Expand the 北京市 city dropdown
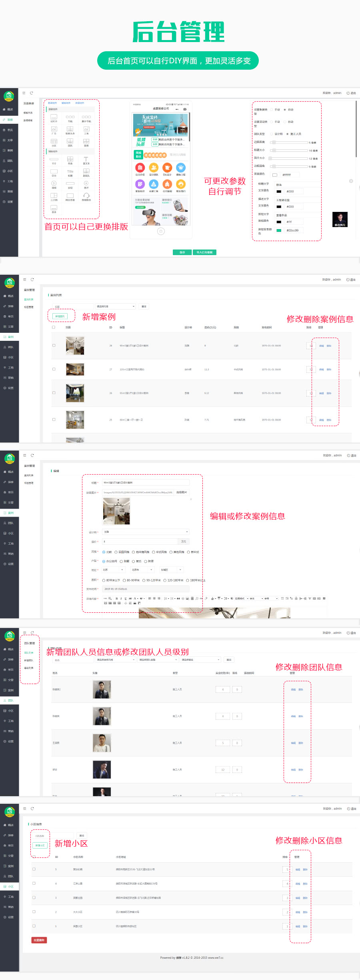Screen dimensions: 360x980 143,569
